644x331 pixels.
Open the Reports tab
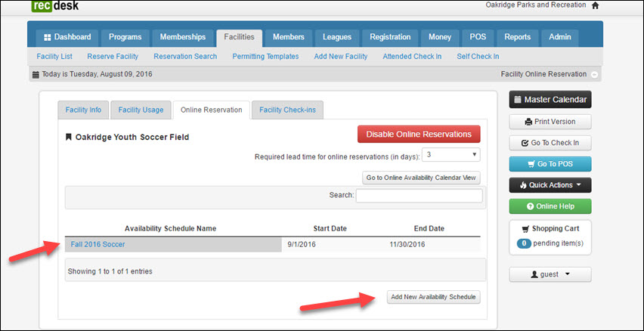[518, 37]
